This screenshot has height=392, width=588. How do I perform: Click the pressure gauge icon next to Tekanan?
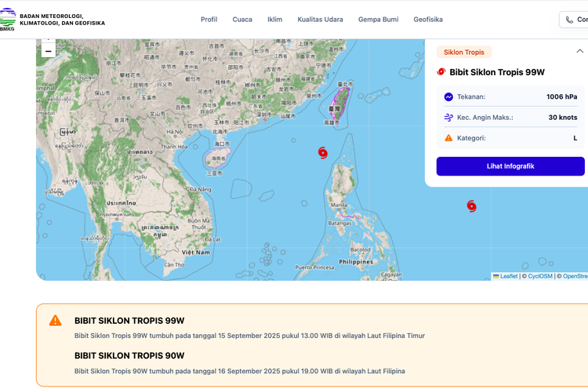(448, 97)
